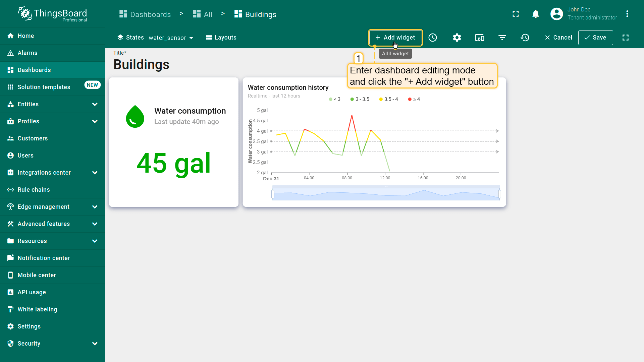The image size is (644, 362).
Task: Toggle the '< 3' legend series
Action: (x=335, y=99)
